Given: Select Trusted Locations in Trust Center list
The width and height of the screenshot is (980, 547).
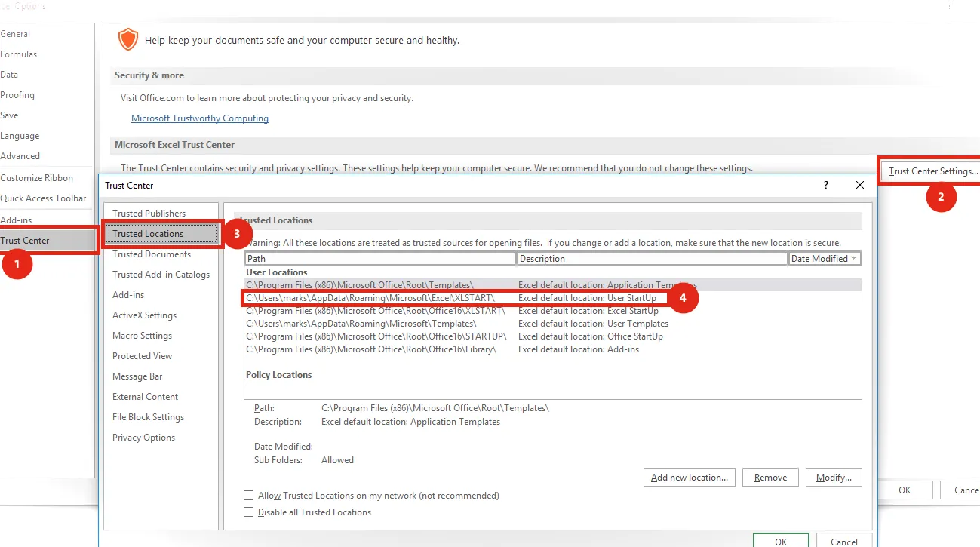Looking at the screenshot, I should point(161,234).
